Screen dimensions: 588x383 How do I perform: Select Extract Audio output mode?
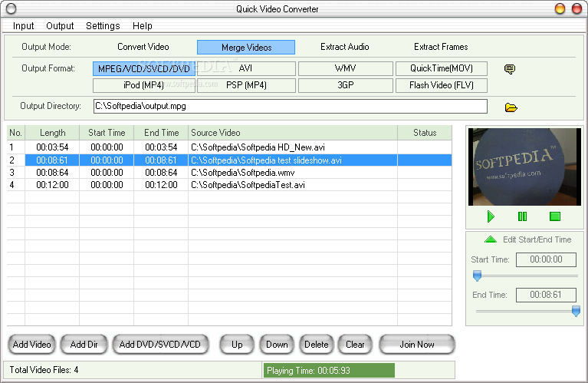[345, 47]
